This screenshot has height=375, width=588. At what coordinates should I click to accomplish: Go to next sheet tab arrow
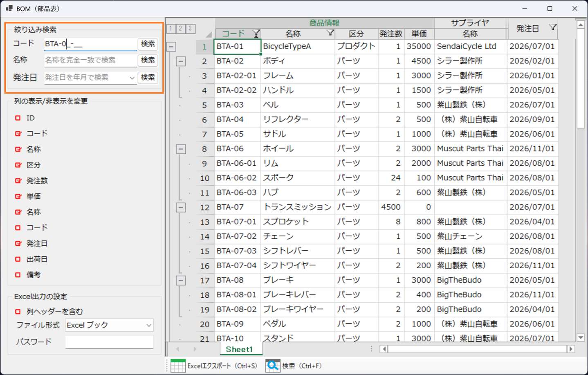pyautogui.click(x=195, y=349)
